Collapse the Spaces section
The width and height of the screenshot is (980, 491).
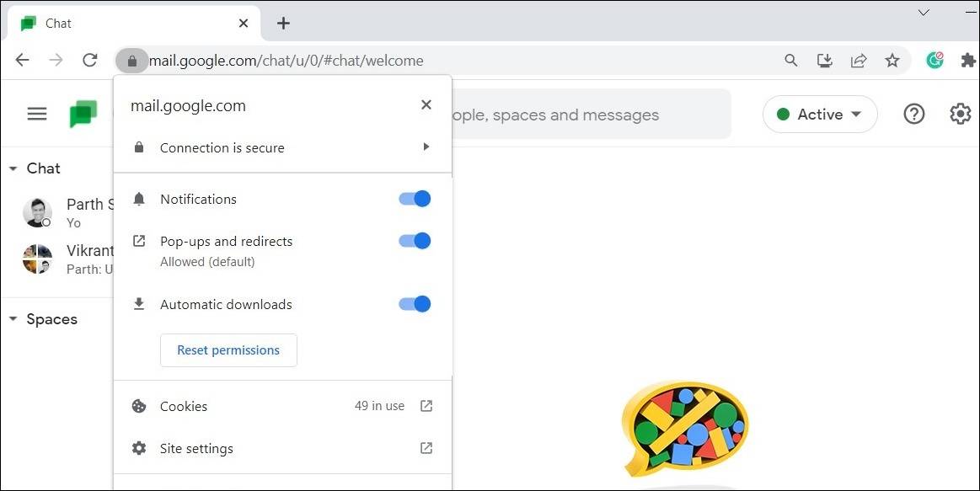click(x=13, y=319)
